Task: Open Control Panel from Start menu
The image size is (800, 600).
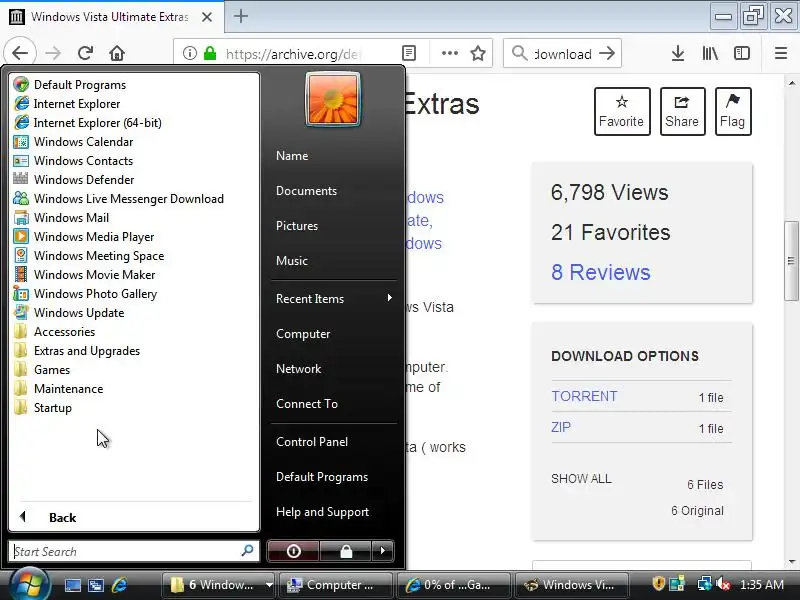Action: [312, 442]
